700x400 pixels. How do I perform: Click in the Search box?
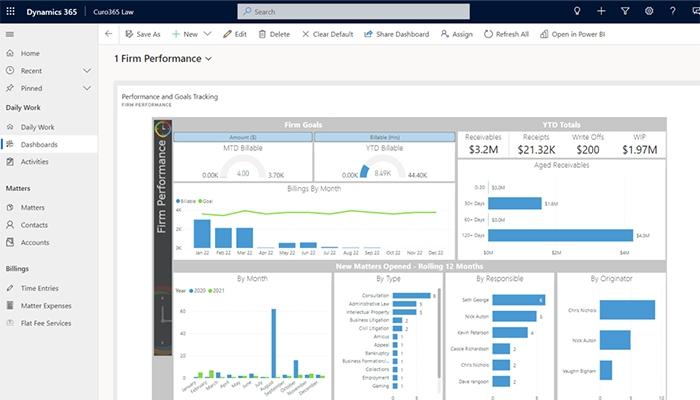click(x=353, y=12)
